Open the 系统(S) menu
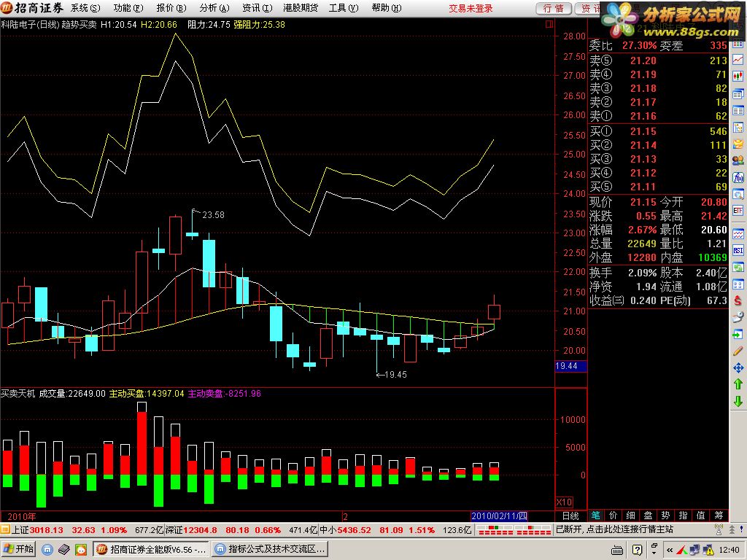747x560 pixels. click(86, 8)
